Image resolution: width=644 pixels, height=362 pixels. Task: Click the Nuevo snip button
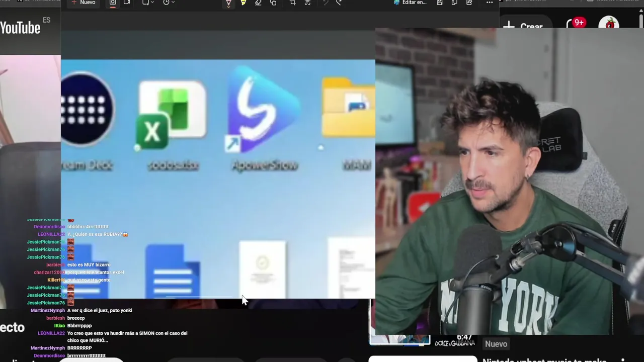click(x=84, y=3)
